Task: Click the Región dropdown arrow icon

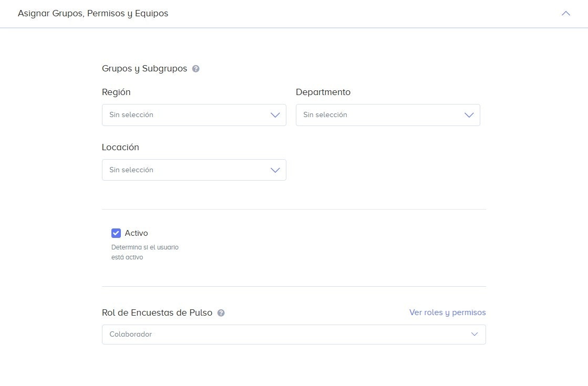Action: pyautogui.click(x=275, y=115)
